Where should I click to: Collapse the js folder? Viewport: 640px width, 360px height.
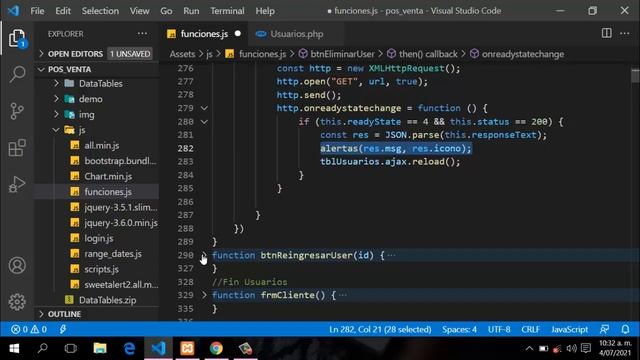point(56,130)
